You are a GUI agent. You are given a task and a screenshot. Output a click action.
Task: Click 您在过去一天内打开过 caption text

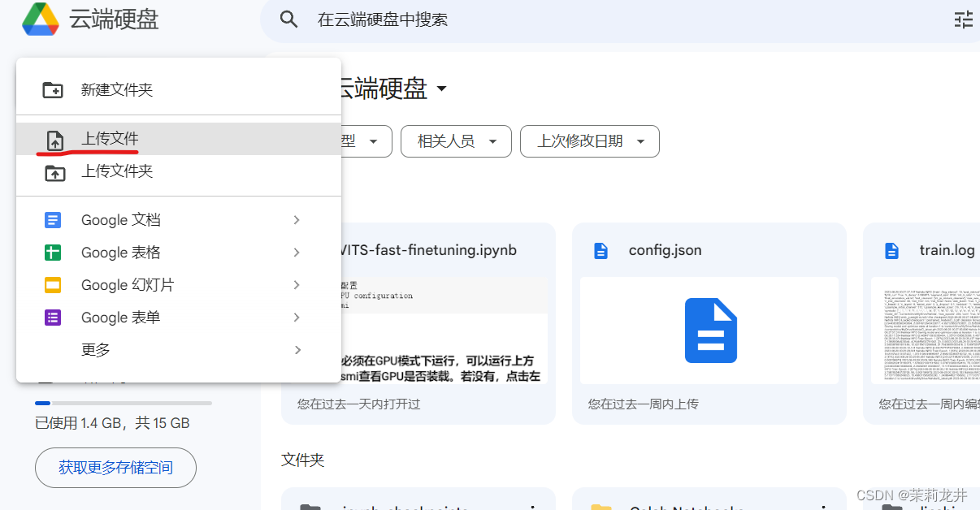[x=359, y=404]
